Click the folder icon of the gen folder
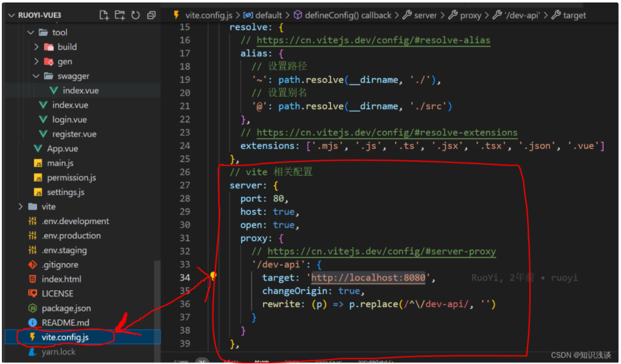The height and width of the screenshot is (364, 621). (x=49, y=61)
